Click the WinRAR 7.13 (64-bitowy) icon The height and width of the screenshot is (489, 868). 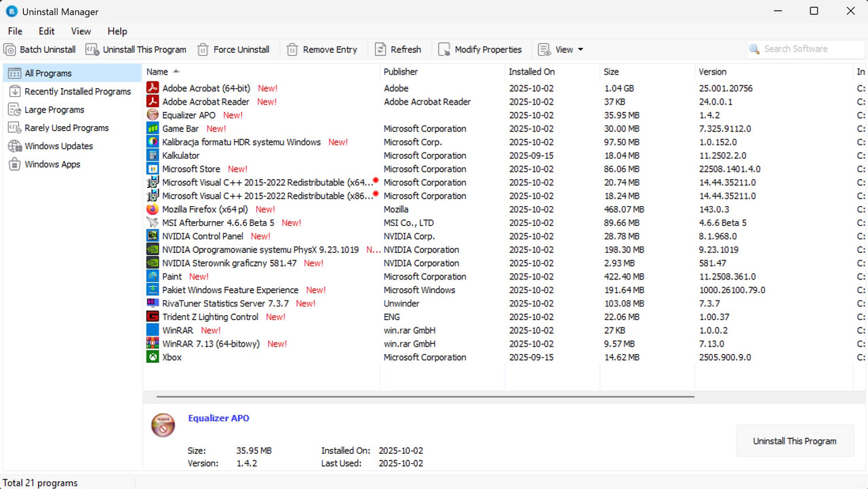point(152,344)
